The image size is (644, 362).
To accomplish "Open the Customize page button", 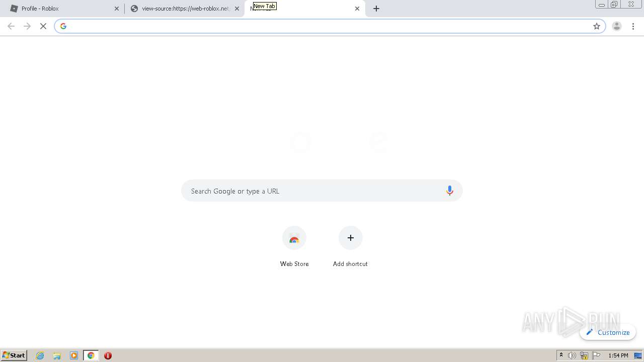I will [608, 332].
